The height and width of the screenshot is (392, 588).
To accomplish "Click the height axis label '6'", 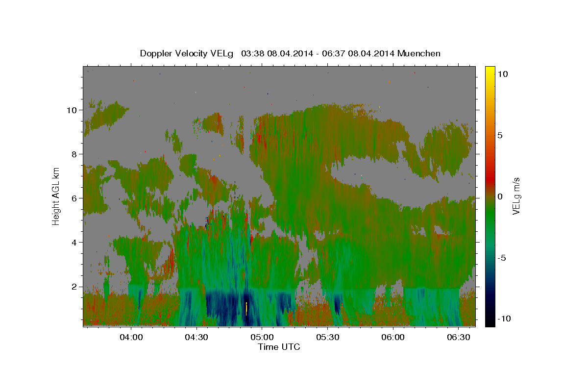I will [74, 198].
